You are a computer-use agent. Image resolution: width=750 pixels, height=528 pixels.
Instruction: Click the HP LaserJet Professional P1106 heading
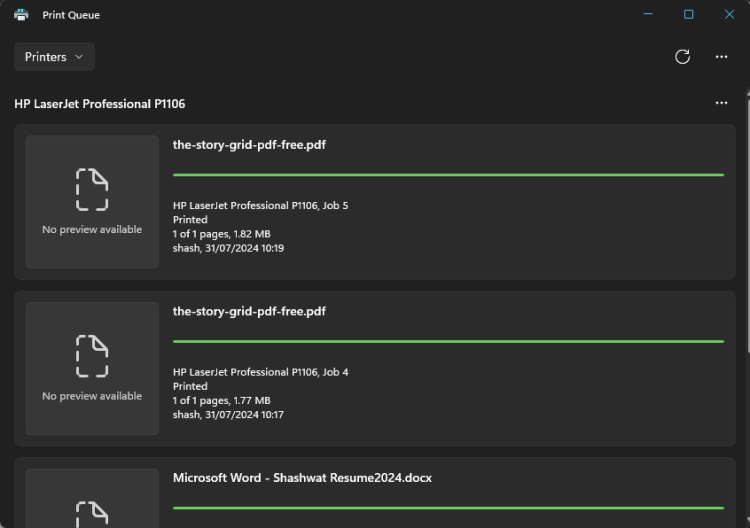[x=99, y=104]
